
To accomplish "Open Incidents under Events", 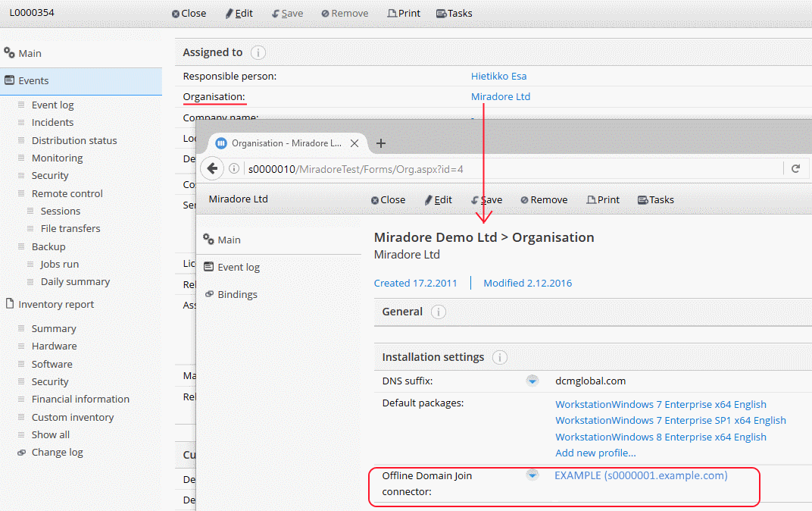I will 52,122.
